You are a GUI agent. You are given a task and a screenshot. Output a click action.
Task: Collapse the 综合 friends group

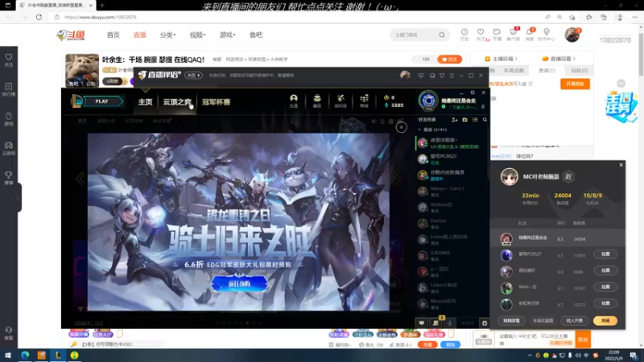tap(419, 130)
